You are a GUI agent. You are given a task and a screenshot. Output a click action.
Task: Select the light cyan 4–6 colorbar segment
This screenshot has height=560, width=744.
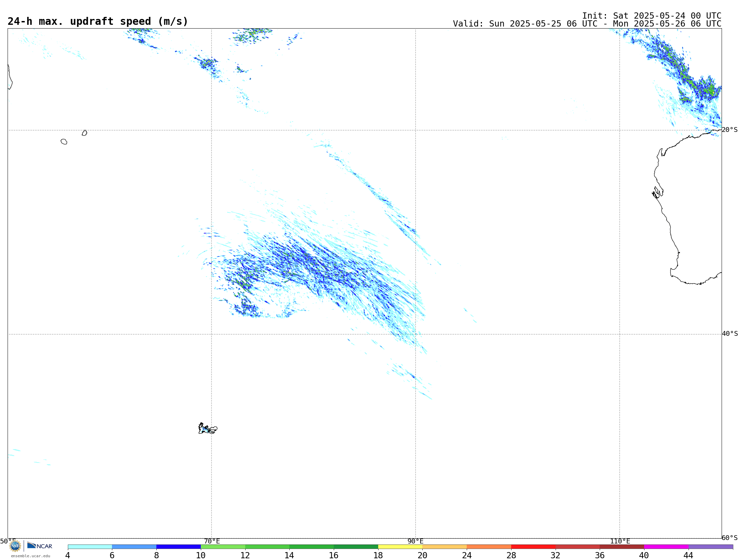tap(90, 547)
